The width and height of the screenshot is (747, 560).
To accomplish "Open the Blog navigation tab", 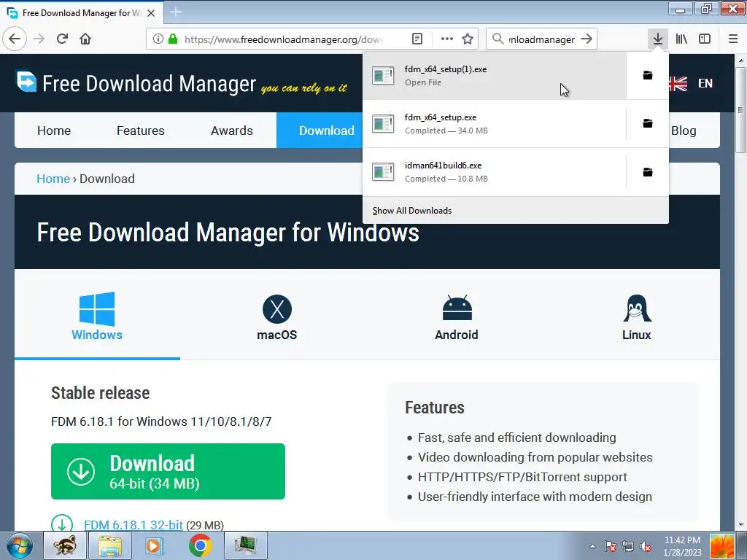I will pos(684,131).
